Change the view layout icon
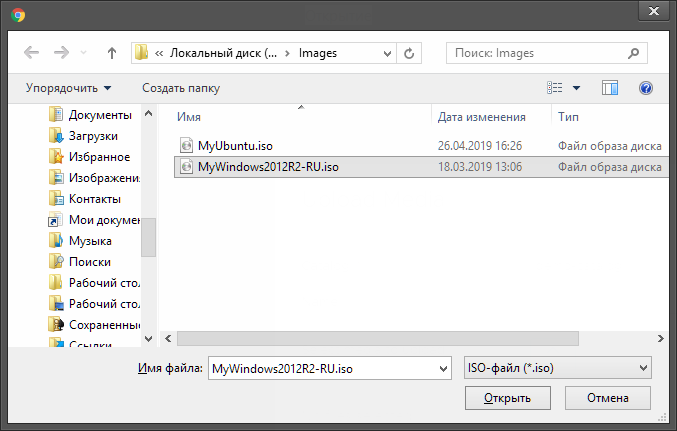The width and height of the screenshot is (677, 431). pos(555,88)
